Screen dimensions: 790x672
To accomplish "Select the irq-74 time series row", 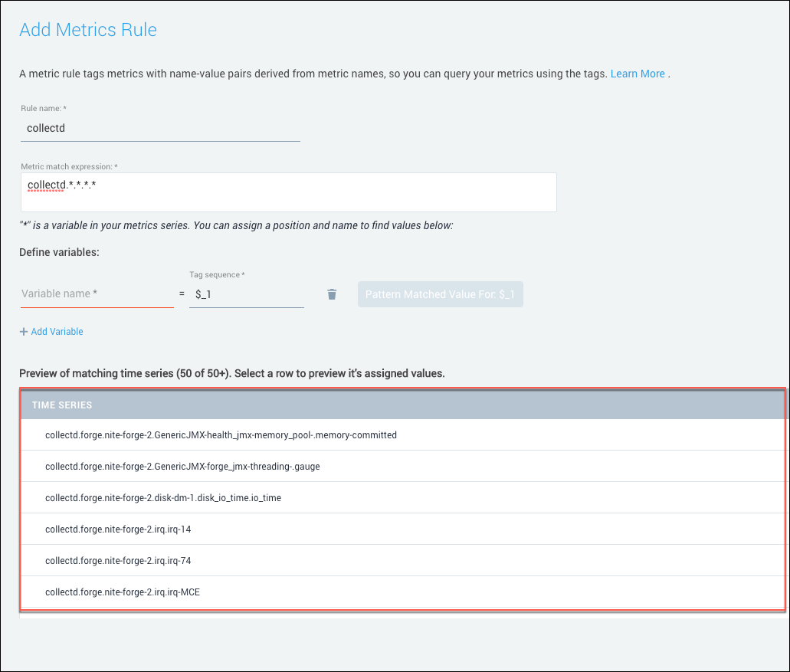I will click(118, 561).
